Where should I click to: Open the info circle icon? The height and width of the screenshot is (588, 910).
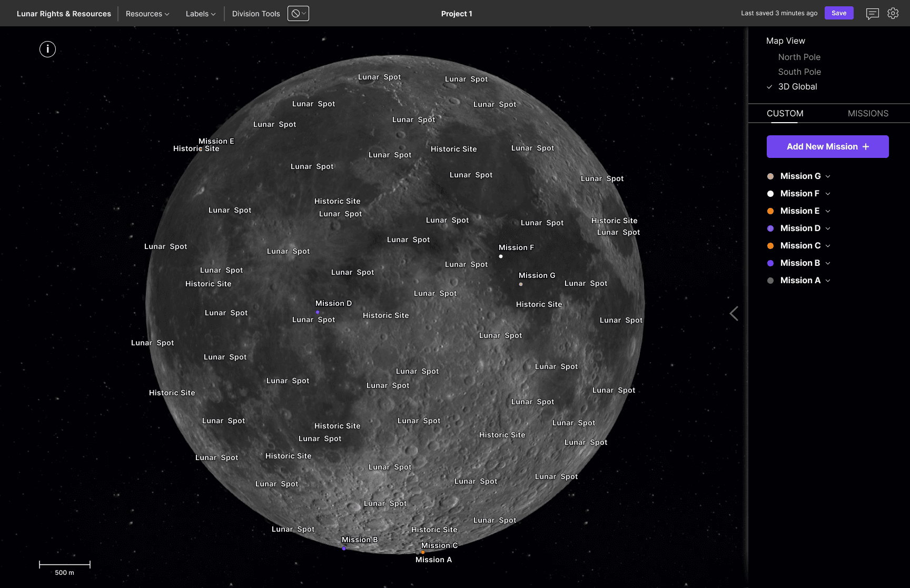[x=47, y=49]
